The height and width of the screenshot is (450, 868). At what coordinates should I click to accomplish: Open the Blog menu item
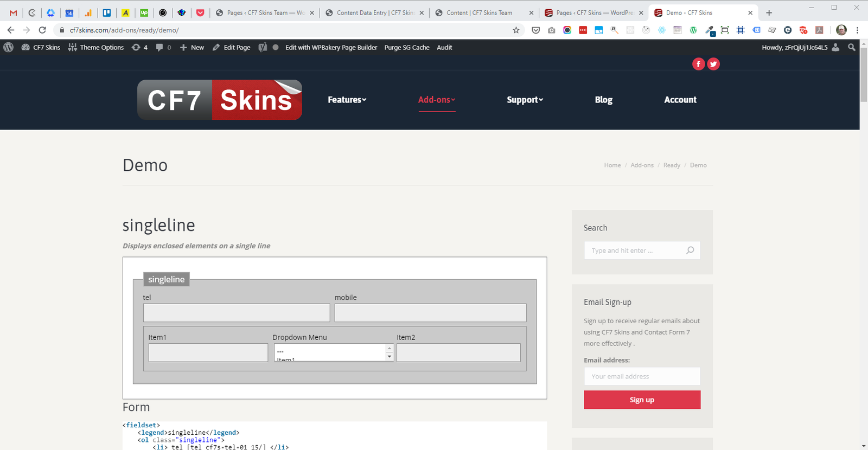click(603, 100)
